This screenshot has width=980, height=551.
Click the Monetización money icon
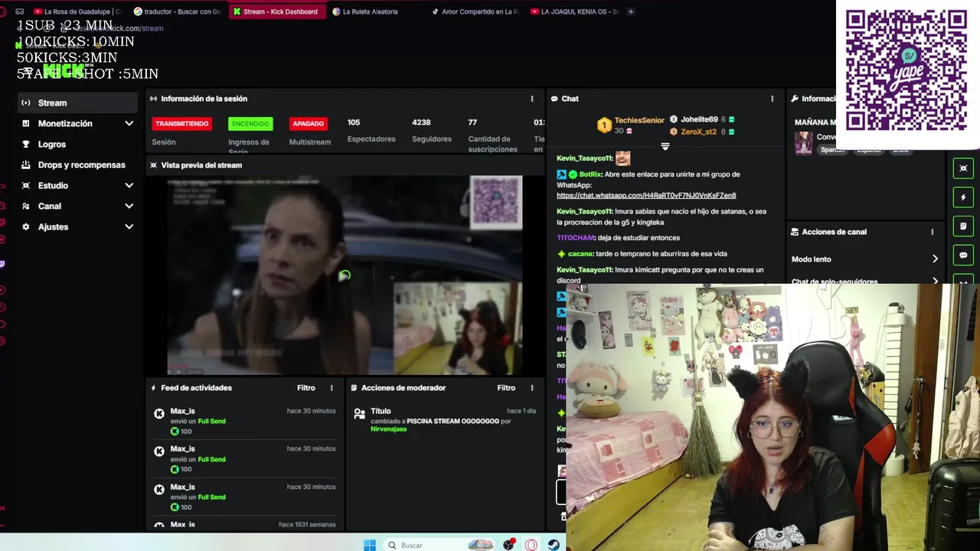tap(26, 123)
